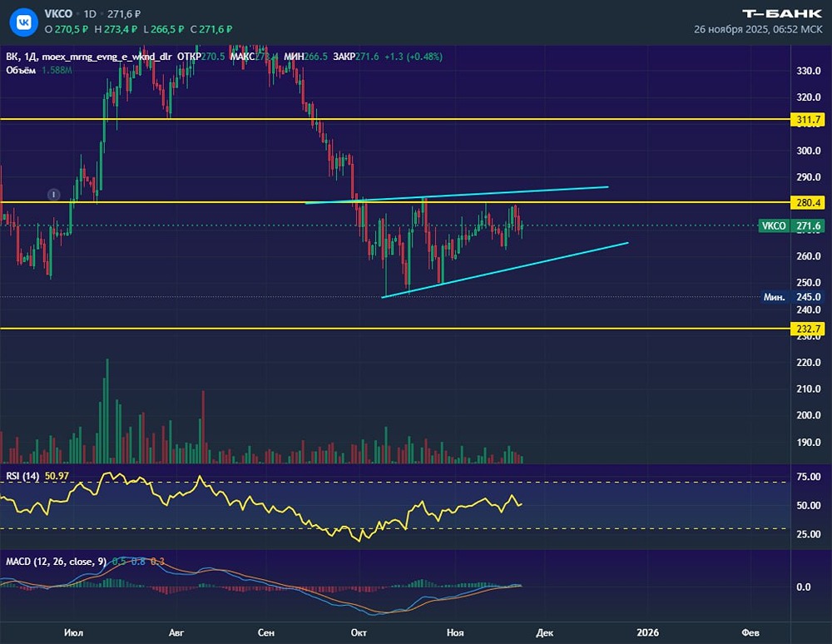Click the Фев month on the time axis
This screenshot has height=644, width=832.
click(750, 632)
